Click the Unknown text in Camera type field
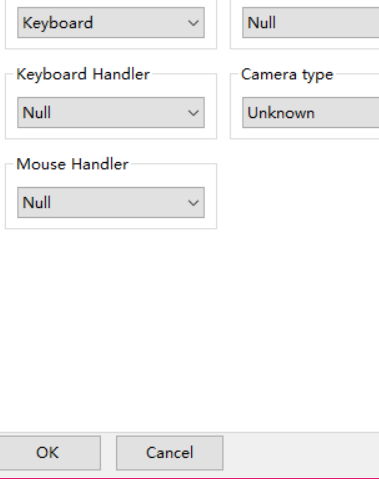The width and height of the screenshot is (379, 479). point(281,113)
